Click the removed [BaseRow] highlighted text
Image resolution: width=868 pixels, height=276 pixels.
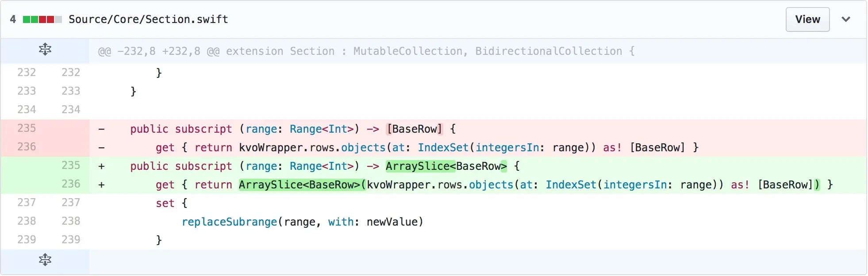pyautogui.click(x=415, y=129)
